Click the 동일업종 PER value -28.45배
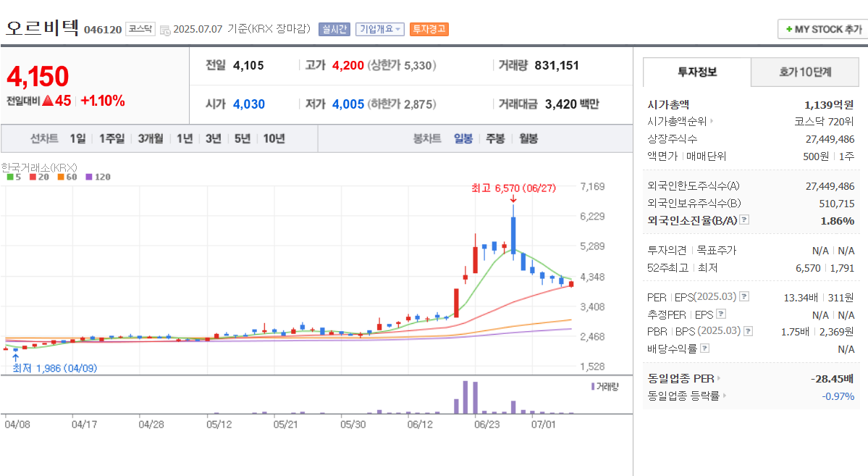868x476 pixels. click(x=832, y=379)
